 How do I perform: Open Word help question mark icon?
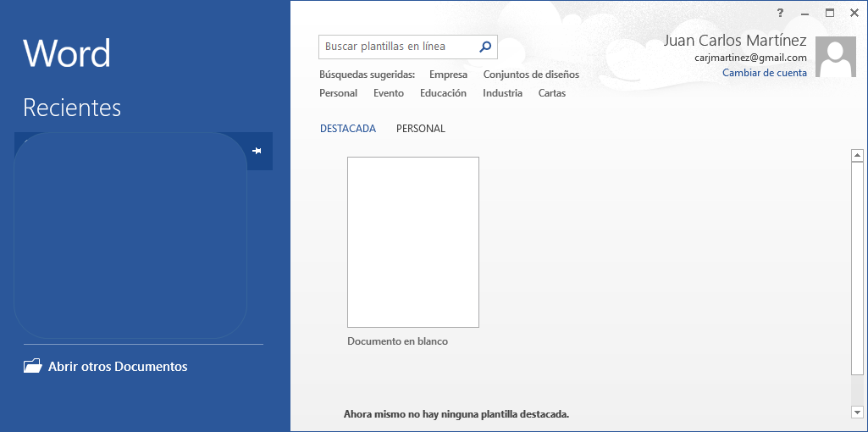point(780,14)
